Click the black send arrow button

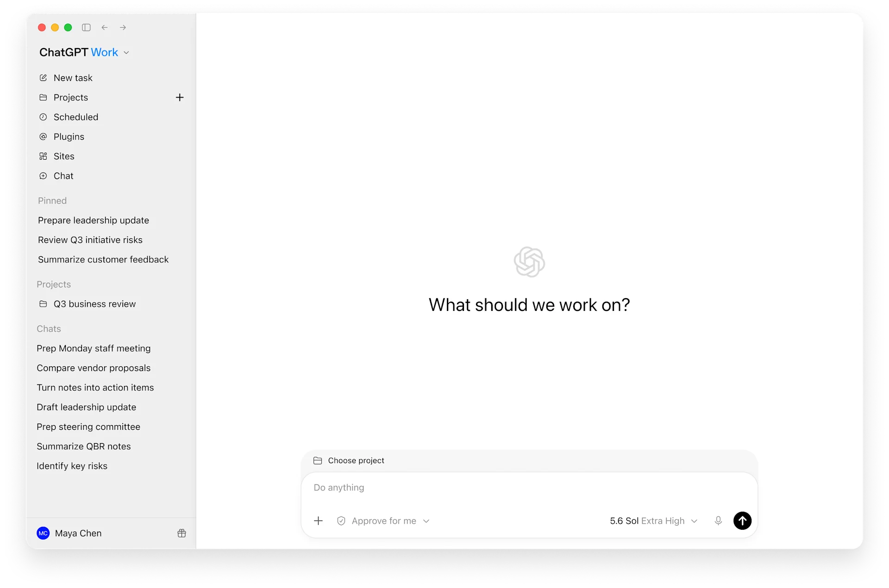(x=742, y=521)
